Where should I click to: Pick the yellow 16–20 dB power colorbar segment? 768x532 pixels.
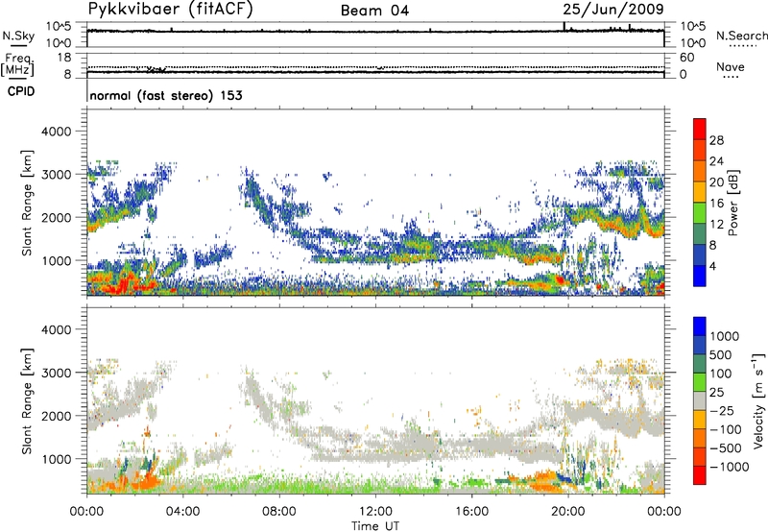pos(700,192)
